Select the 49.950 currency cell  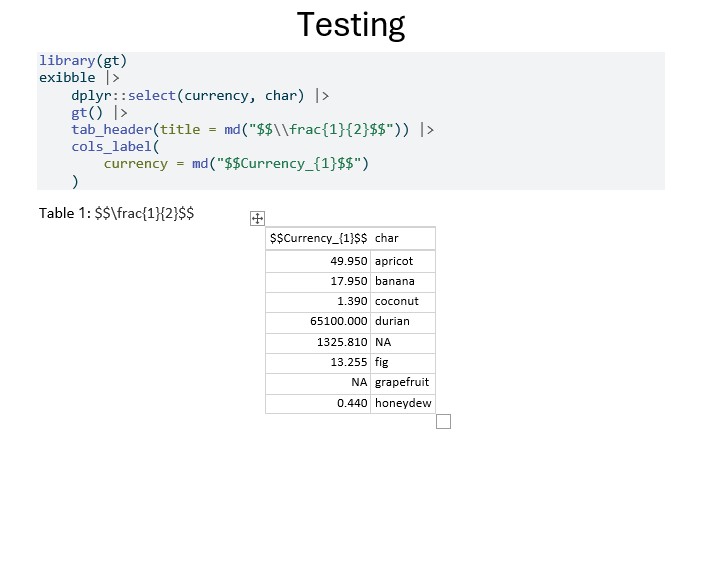click(x=318, y=261)
